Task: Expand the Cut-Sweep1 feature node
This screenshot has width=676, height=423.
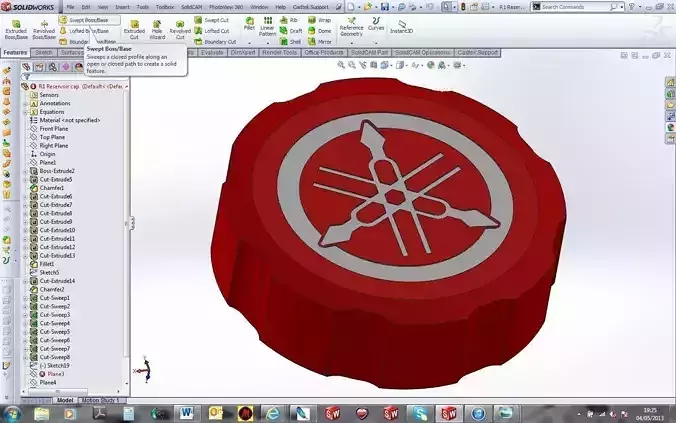Action: [x=25, y=298]
